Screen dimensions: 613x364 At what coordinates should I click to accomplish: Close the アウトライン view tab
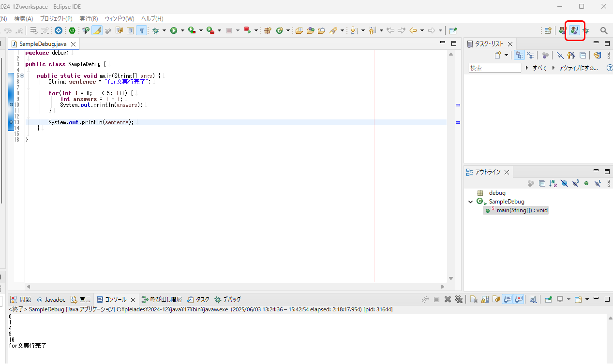507,172
